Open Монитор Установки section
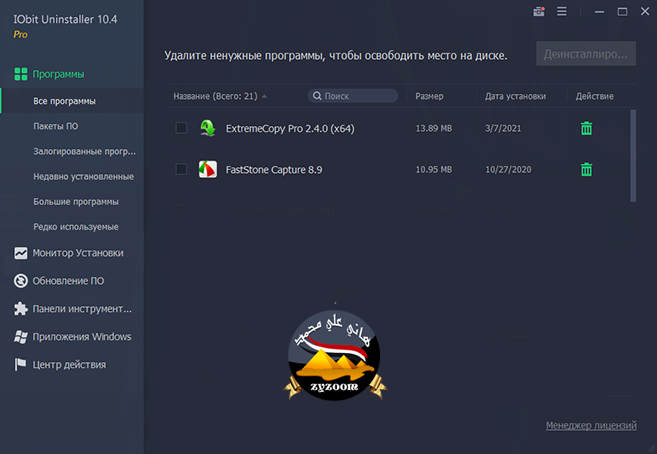This screenshot has height=454, width=657. [78, 253]
